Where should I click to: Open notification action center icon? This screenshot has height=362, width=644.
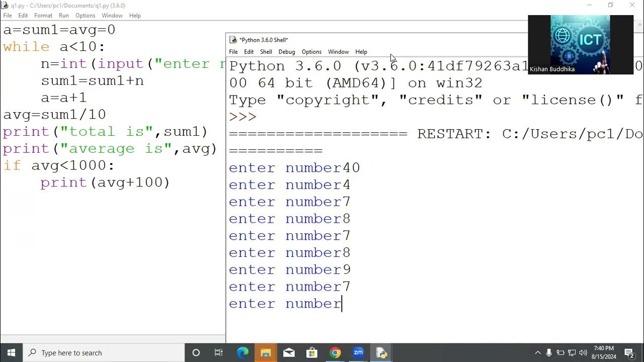coord(629,353)
